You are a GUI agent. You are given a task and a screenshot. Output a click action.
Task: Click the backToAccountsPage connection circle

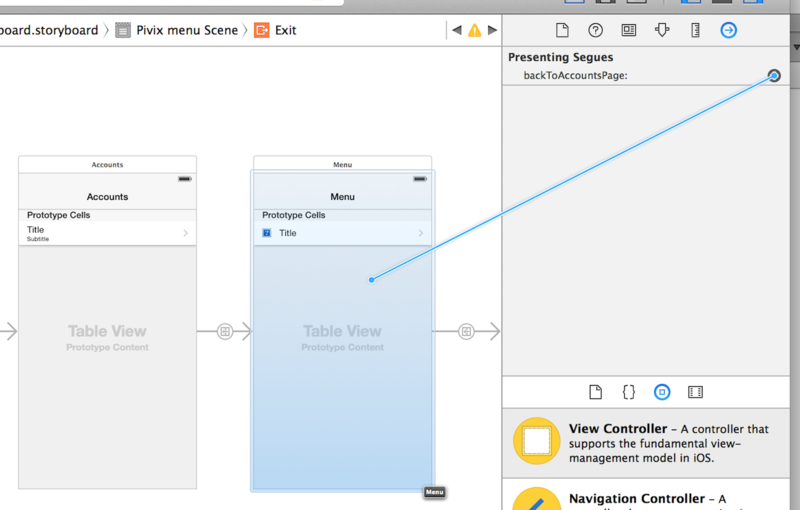coord(773,75)
